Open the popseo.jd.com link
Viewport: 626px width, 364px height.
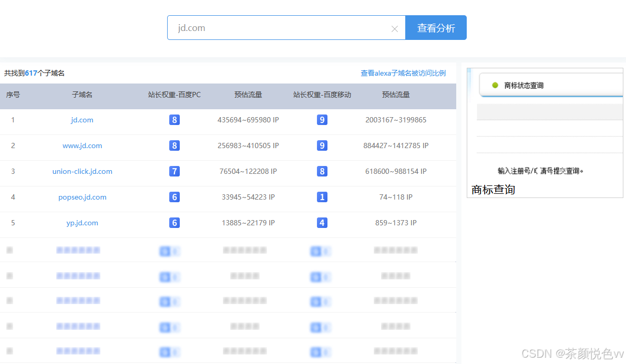(82, 197)
